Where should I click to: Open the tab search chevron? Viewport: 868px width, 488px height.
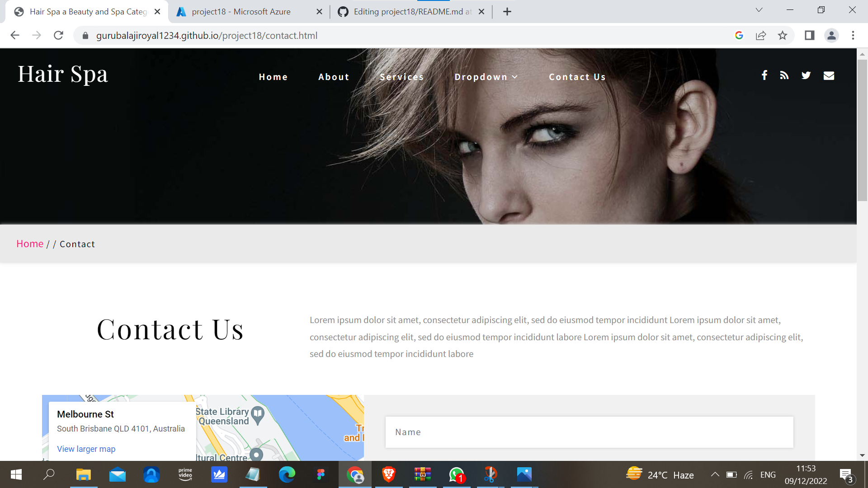click(759, 10)
